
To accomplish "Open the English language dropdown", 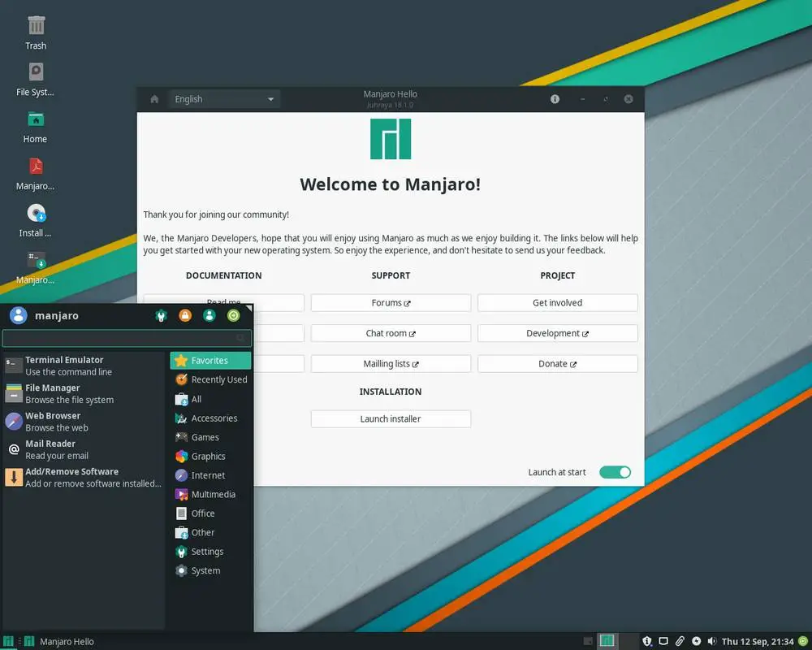I will 224,99.
